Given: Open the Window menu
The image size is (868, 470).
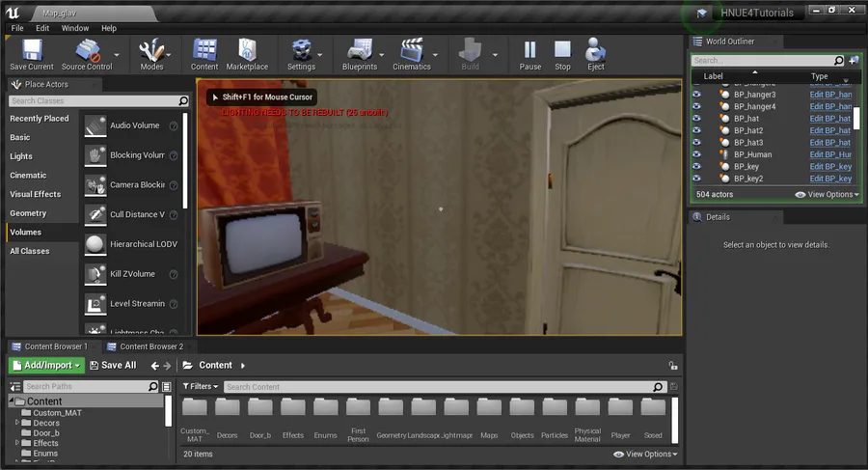Looking at the screenshot, I should tap(74, 28).
